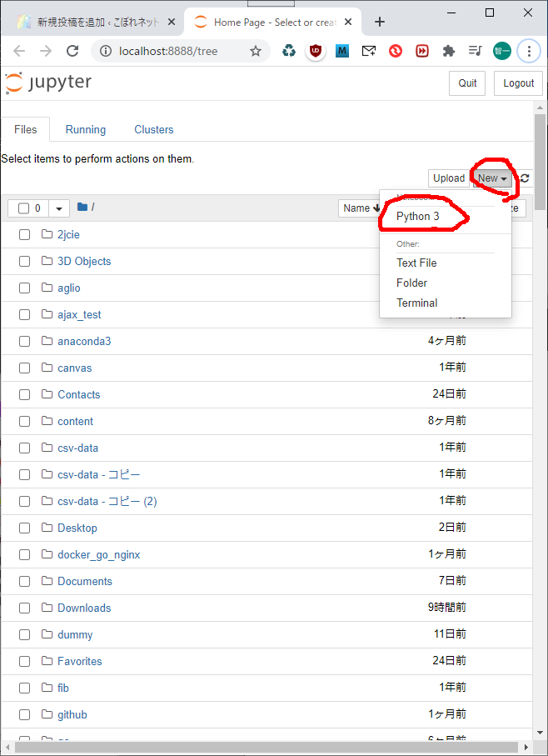Expand the New dropdown button
The width and height of the screenshot is (548, 756).
pos(492,178)
